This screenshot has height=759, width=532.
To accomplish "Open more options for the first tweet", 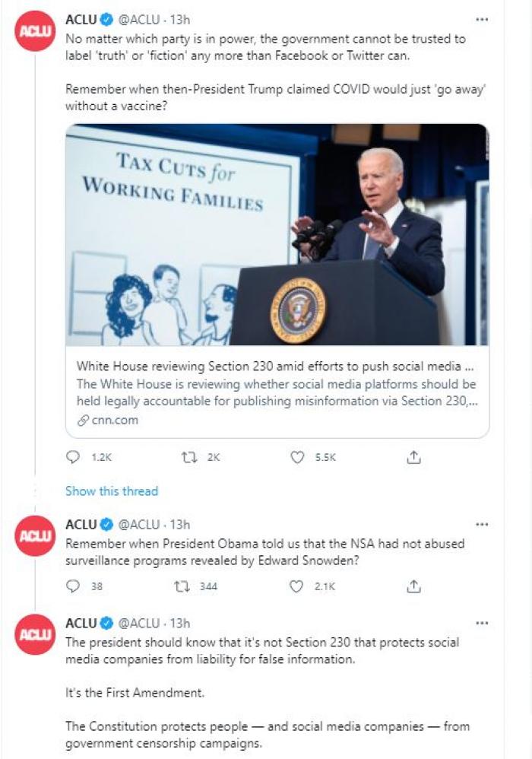I will click(x=481, y=19).
